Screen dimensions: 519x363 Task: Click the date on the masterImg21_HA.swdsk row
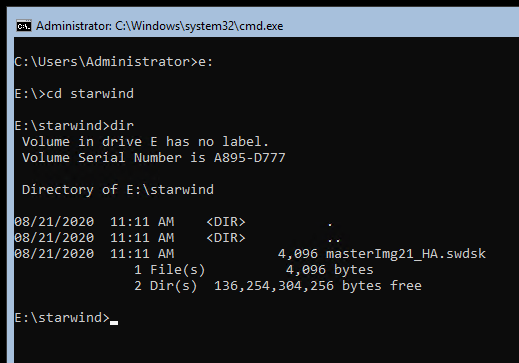54,254
